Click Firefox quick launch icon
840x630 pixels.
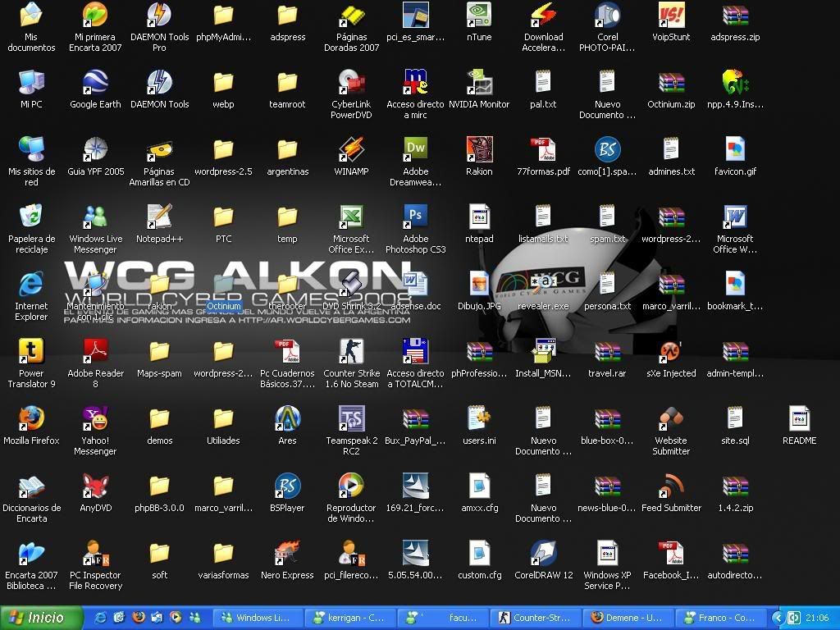click(x=138, y=618)
